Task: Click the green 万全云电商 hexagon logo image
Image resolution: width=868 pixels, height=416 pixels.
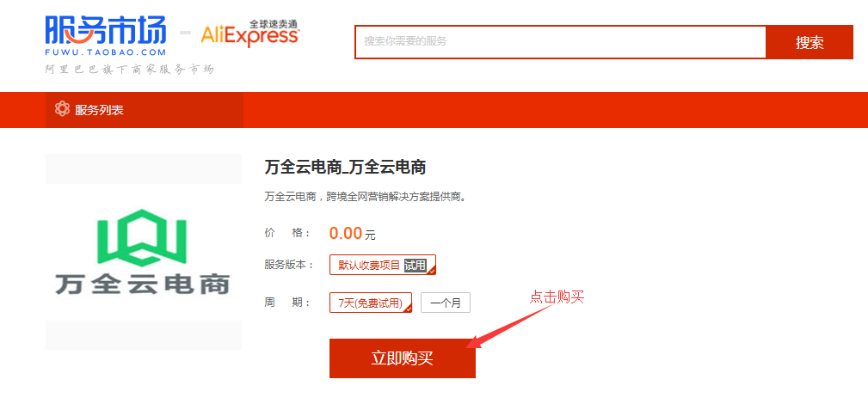Action: click(142, 238)
